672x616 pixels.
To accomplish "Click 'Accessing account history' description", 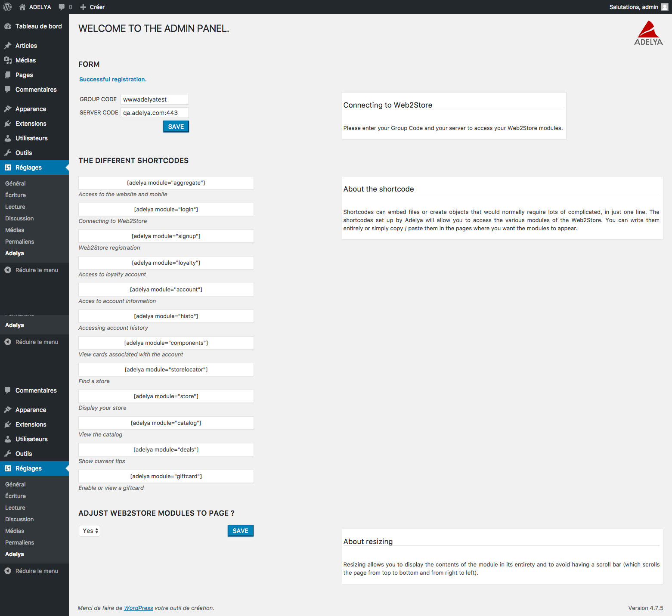I will [x=113, y=328].
